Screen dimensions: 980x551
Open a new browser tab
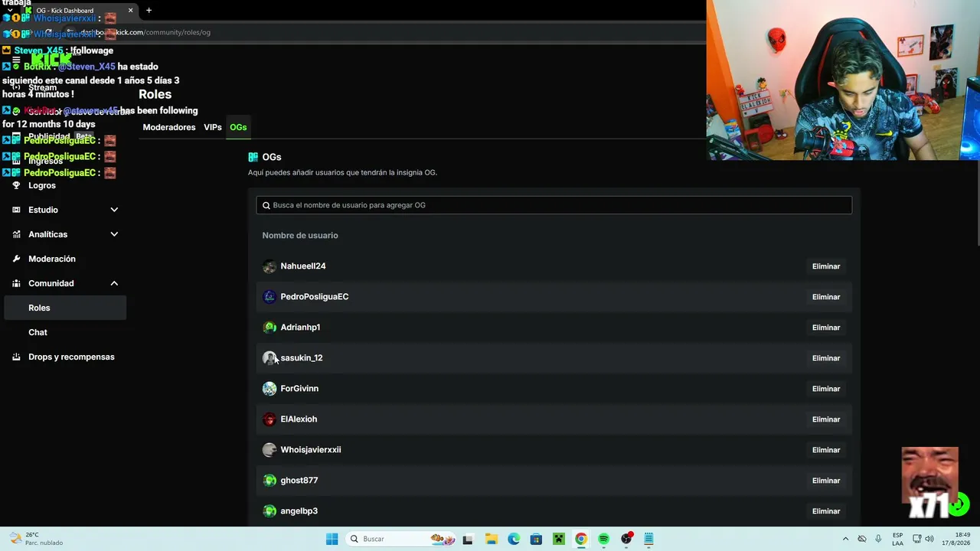(149, 11)
